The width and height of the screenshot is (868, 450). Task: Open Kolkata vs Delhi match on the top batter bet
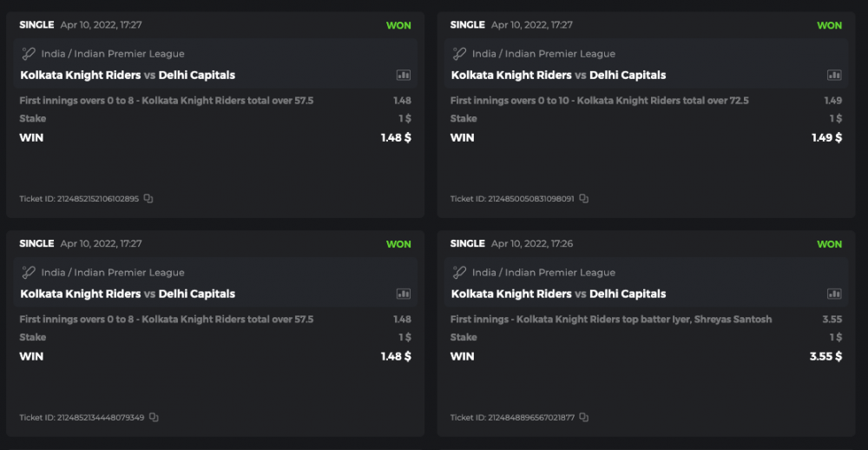(x=558, y=294)
